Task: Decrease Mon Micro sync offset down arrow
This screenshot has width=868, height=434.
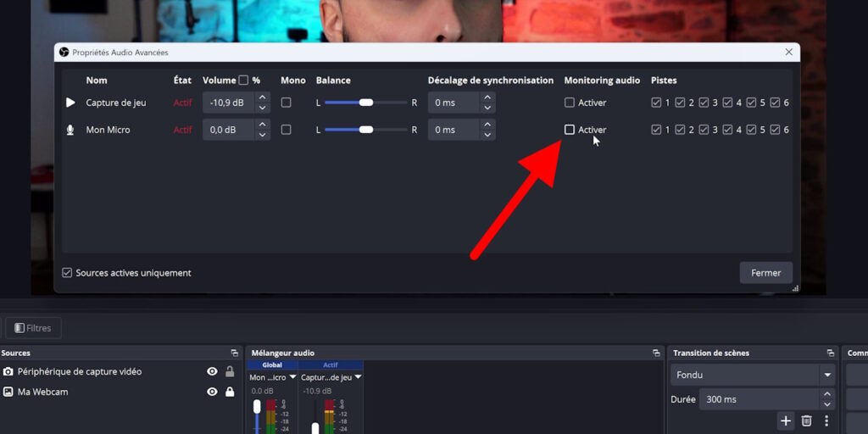Action: [487, 135]
